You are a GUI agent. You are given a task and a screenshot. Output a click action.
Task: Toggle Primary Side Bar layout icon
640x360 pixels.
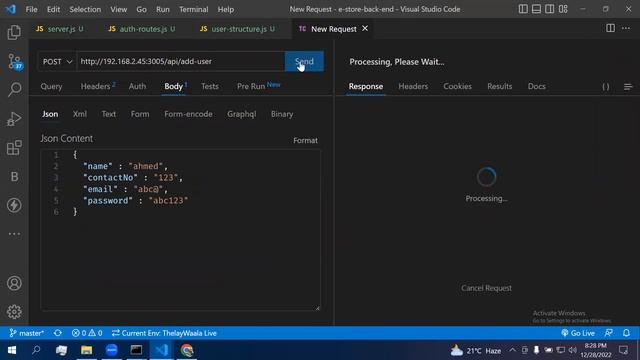523,9
